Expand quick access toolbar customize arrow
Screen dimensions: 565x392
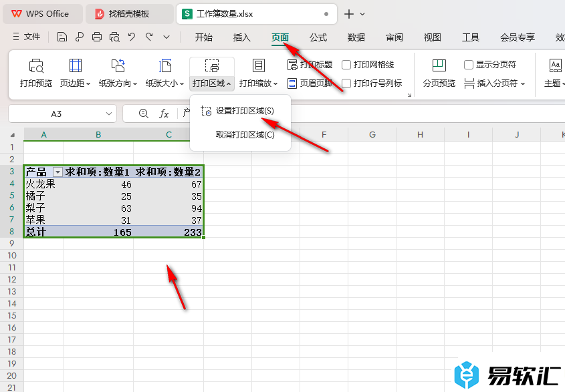[166, 37]
